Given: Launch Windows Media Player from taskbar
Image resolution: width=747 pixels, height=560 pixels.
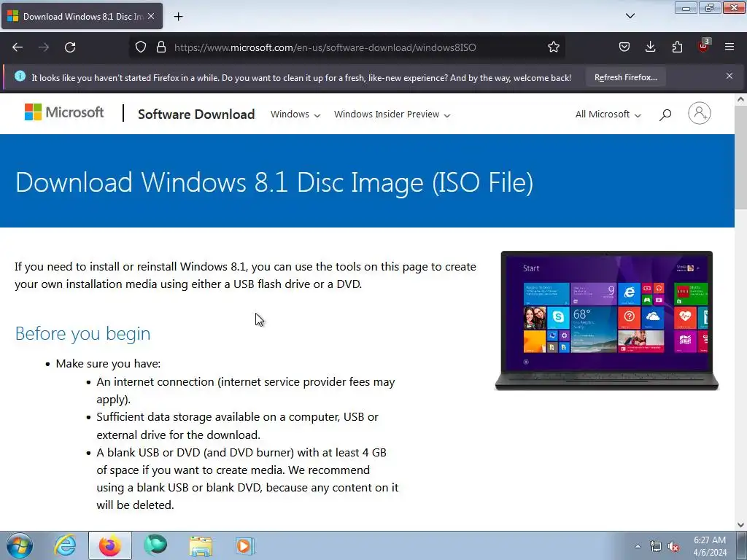Looking at the screenshot, I should (245, 545).
